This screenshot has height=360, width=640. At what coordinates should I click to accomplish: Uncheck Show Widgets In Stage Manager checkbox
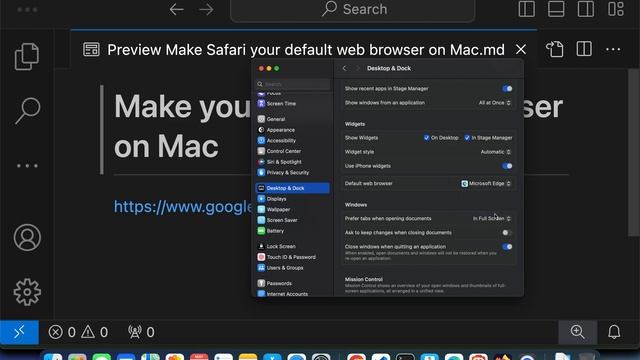click(467, 138)
